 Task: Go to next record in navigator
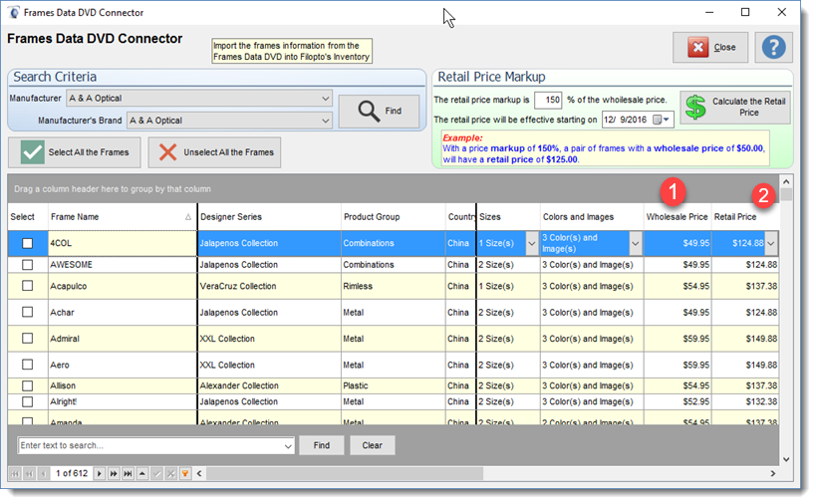pyautogui.click(x=99, y=474)
